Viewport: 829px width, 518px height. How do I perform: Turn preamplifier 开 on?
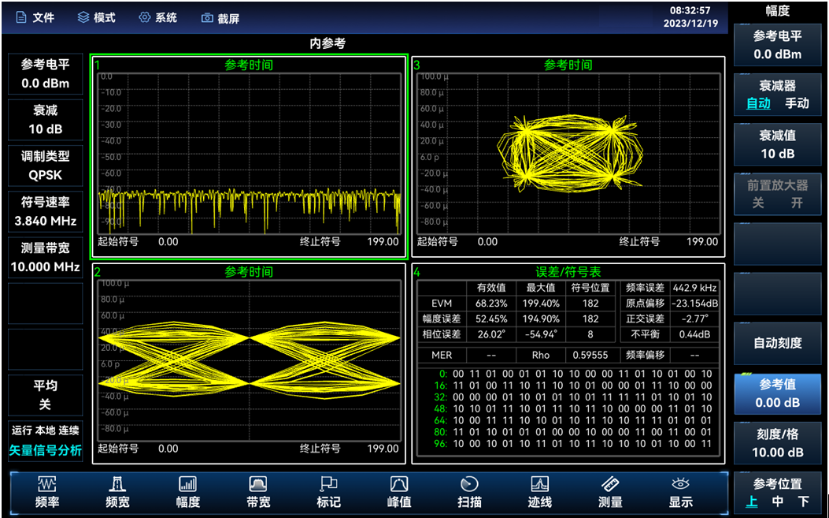point(797,202)
